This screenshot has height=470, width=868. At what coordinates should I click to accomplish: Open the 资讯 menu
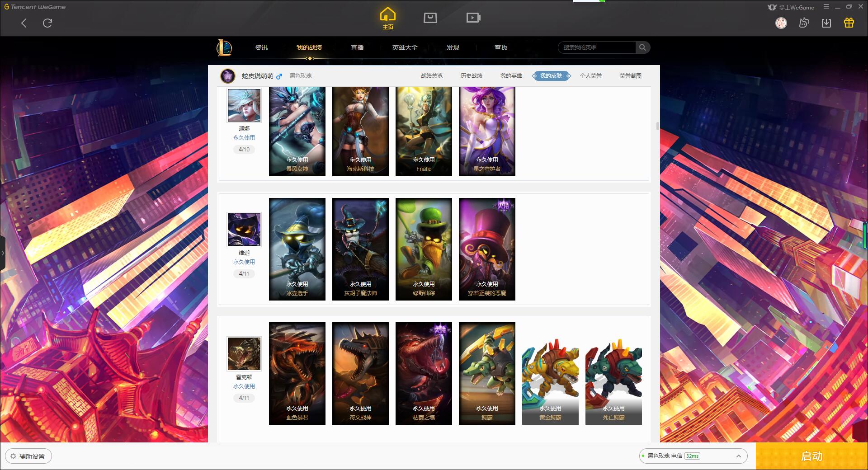(x=261, y=47)
